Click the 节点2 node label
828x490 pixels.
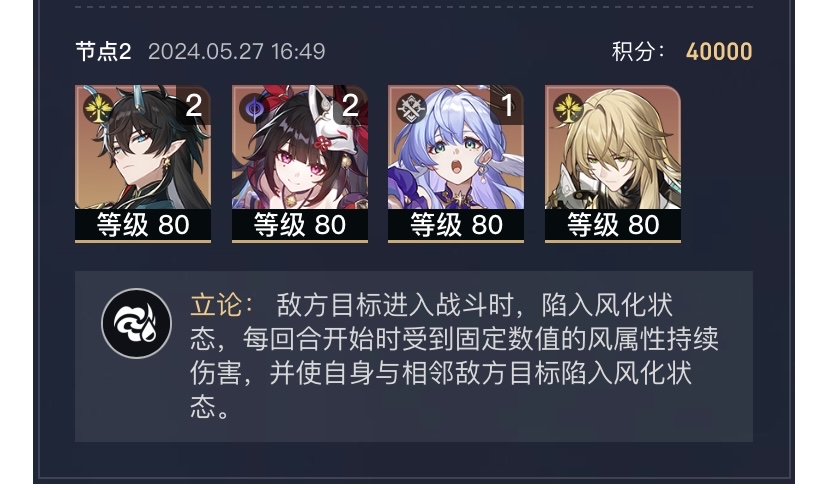pos(104,52)
